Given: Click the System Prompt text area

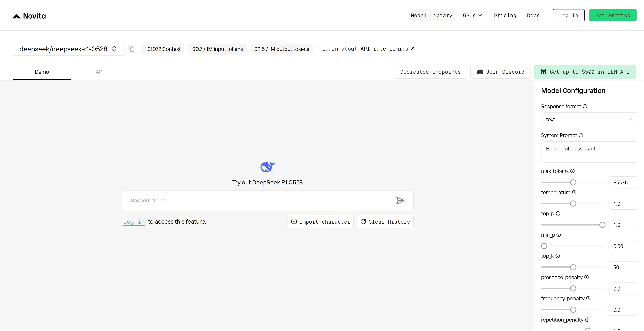Looking at the screenshot, I should point(589,152).
